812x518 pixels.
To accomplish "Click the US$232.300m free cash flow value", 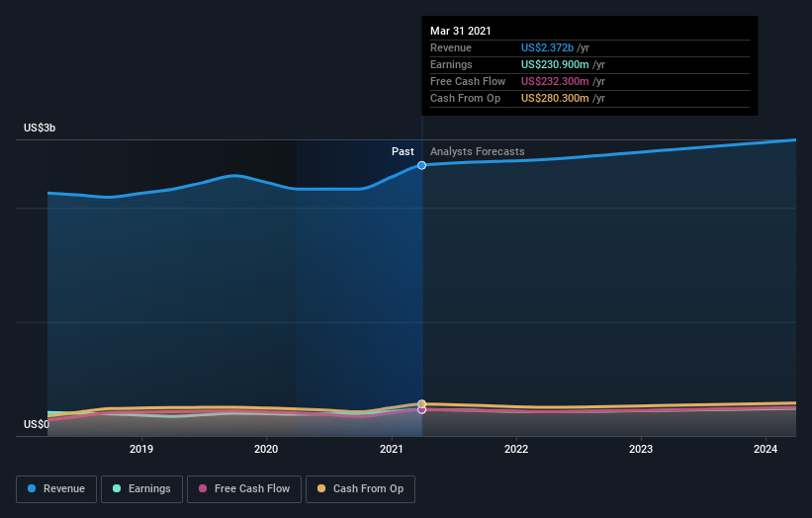I will click(x=555, y=81).
